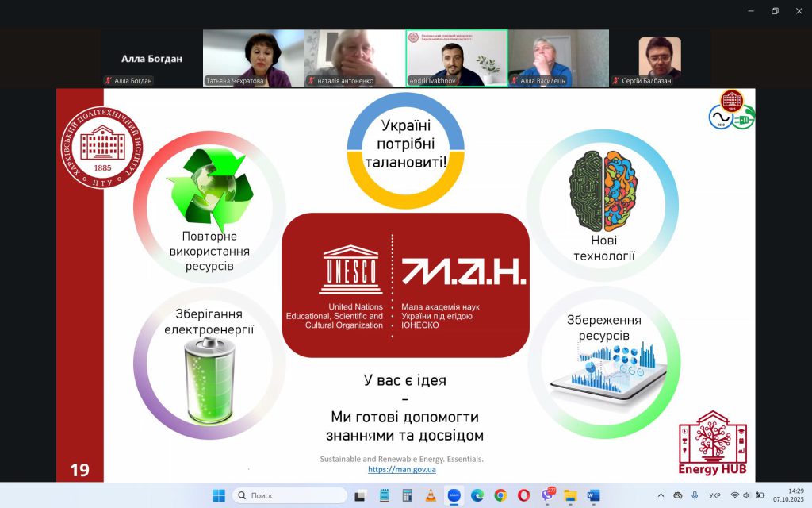Click the НТУ ХПІ 1885 round emblem

(102, 148)
